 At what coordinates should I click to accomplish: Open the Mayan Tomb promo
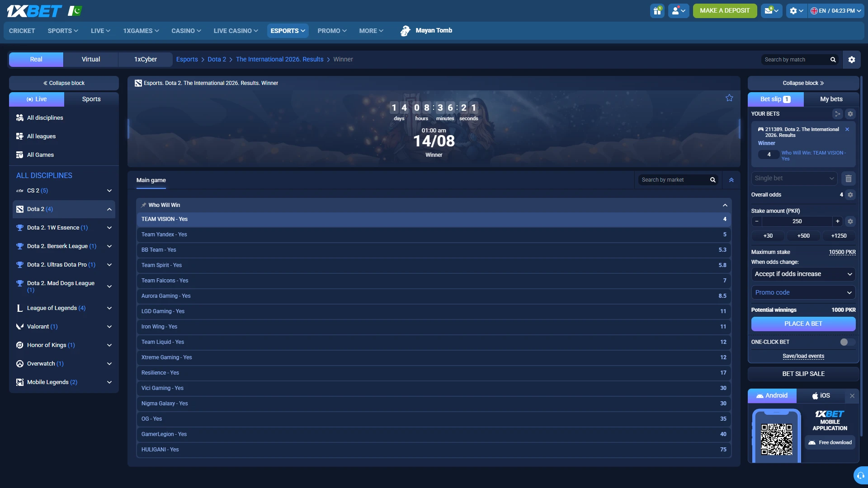pyautogui.click(x=426, y=31)
